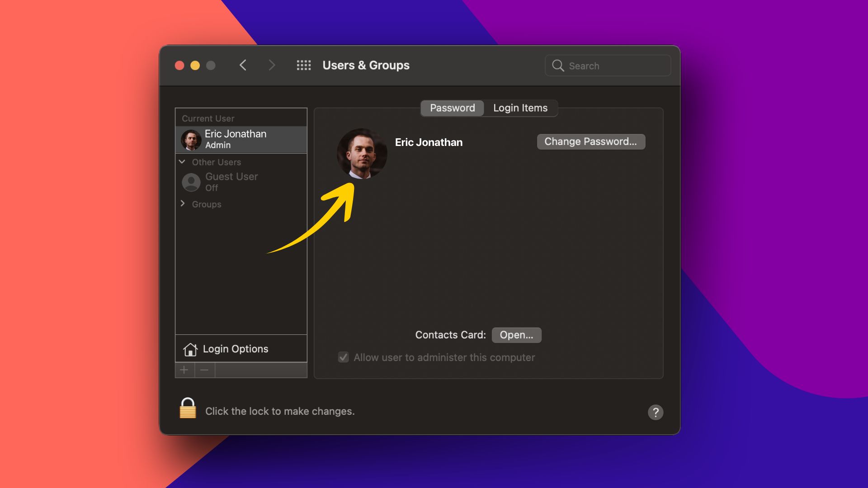Toggle Allow user to administer this computer
This screenshot has width=868, height=488.
(x=344, y=357)
